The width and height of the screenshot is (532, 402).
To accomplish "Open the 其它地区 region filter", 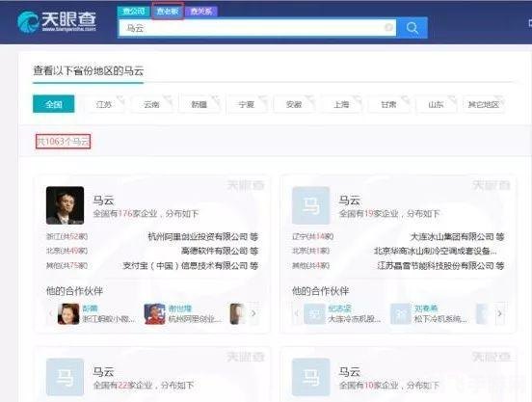I will tap(484, 104).
